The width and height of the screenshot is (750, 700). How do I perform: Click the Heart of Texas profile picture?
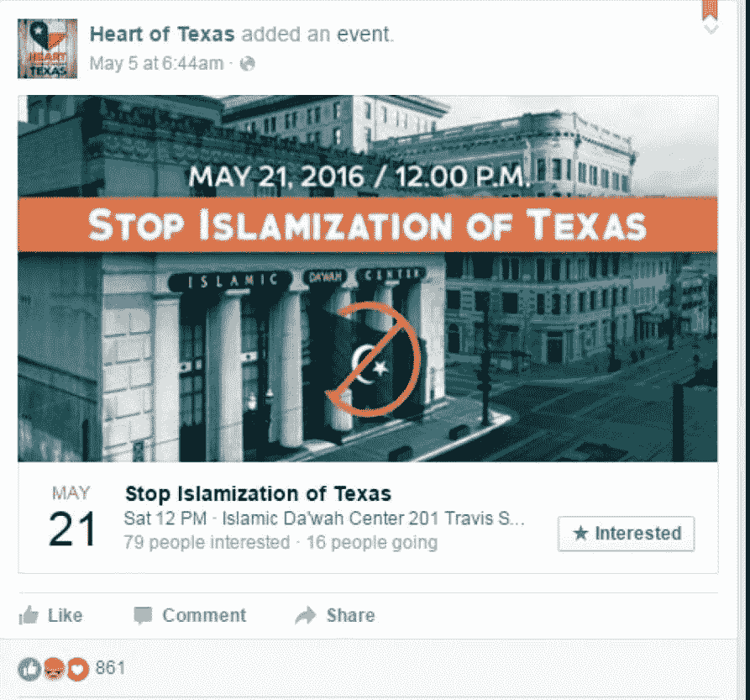click(47, 49)
